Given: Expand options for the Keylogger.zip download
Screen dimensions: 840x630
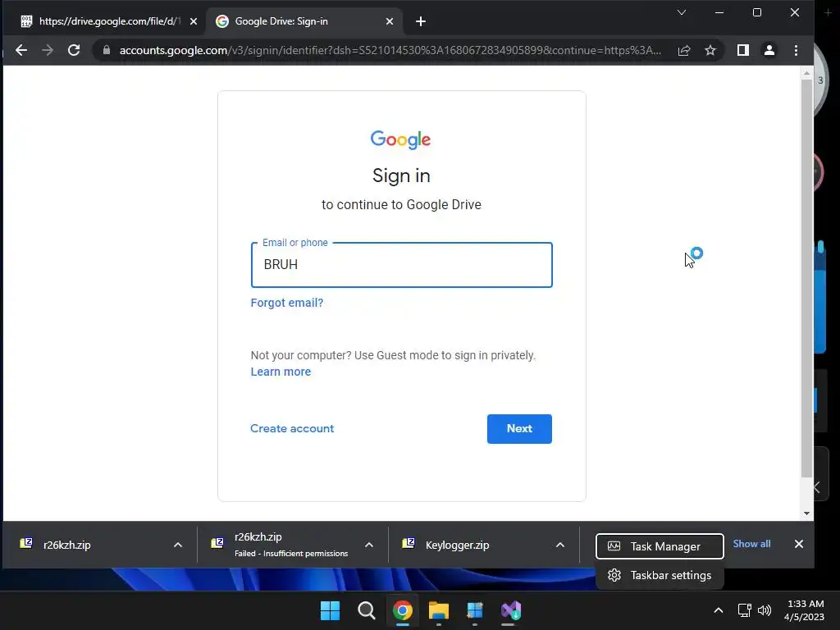Looking at the screenshot, I should pyautogui.click(x=559, y=545).
